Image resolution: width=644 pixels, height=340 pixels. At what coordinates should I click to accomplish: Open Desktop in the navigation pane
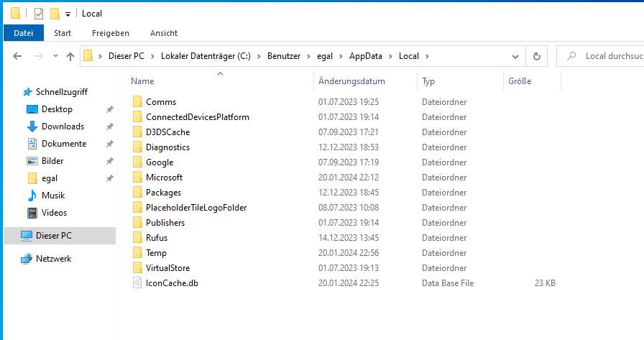click(x=57, y=109)
